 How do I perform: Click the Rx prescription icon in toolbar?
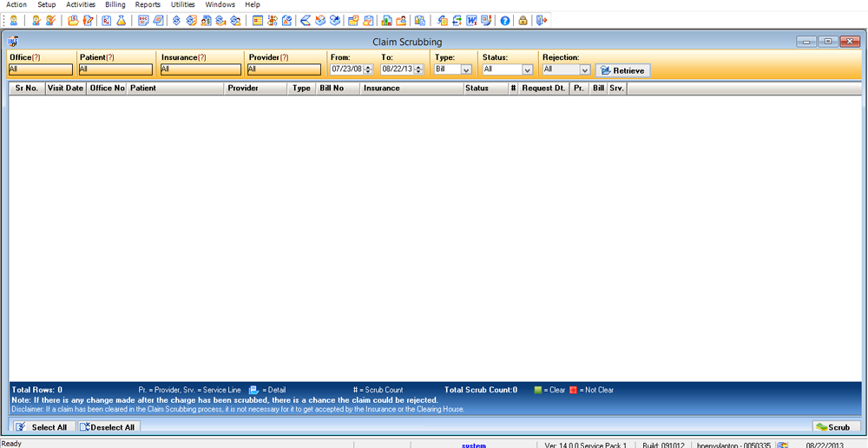(106, 21)
